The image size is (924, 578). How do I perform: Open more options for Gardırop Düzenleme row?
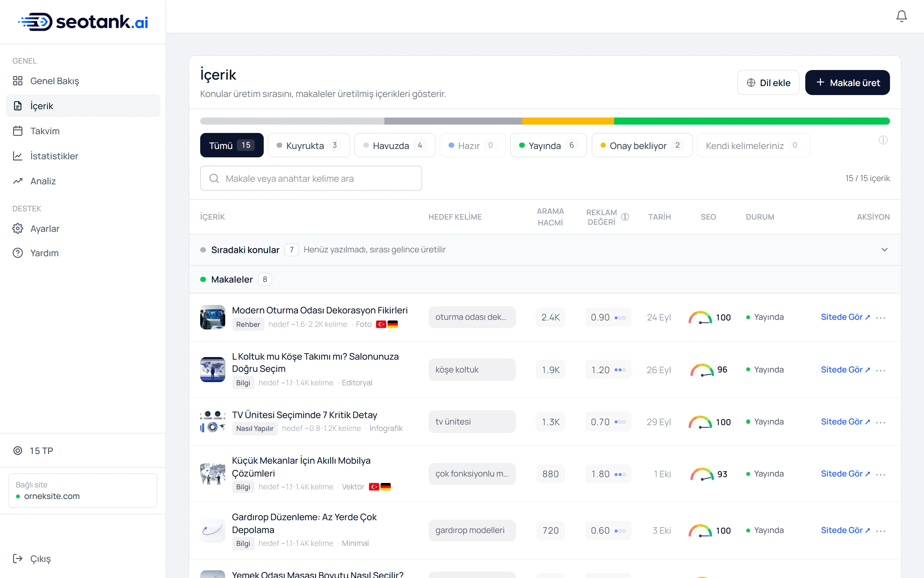coord(880,531)
